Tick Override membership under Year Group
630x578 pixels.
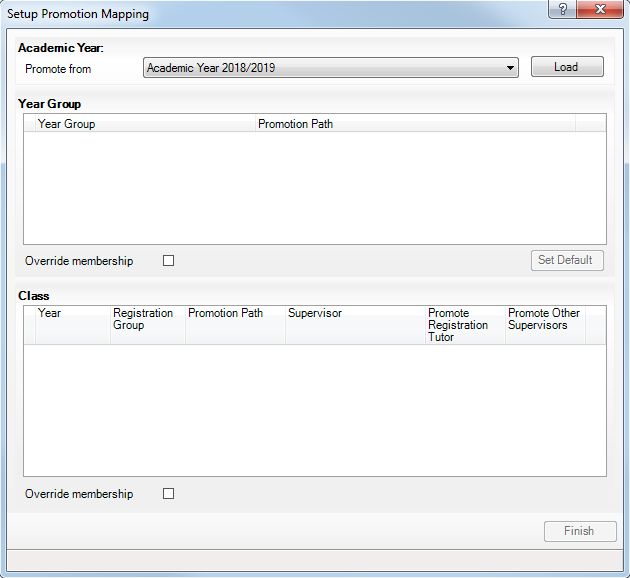[x=168, y=260]
